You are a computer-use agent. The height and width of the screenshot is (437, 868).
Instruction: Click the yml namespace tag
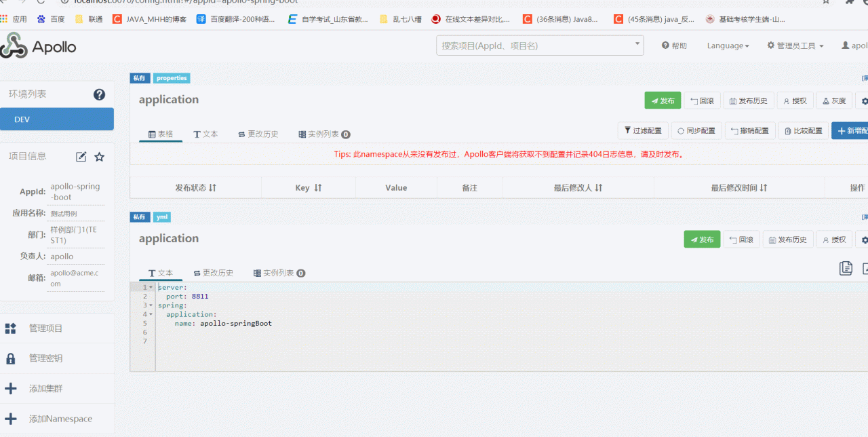pos(161,217)
